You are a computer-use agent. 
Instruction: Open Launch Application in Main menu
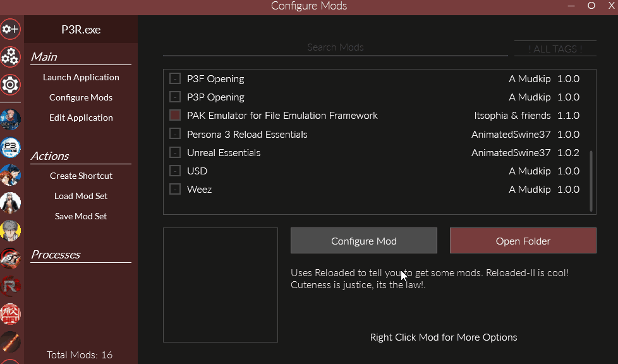81,77
